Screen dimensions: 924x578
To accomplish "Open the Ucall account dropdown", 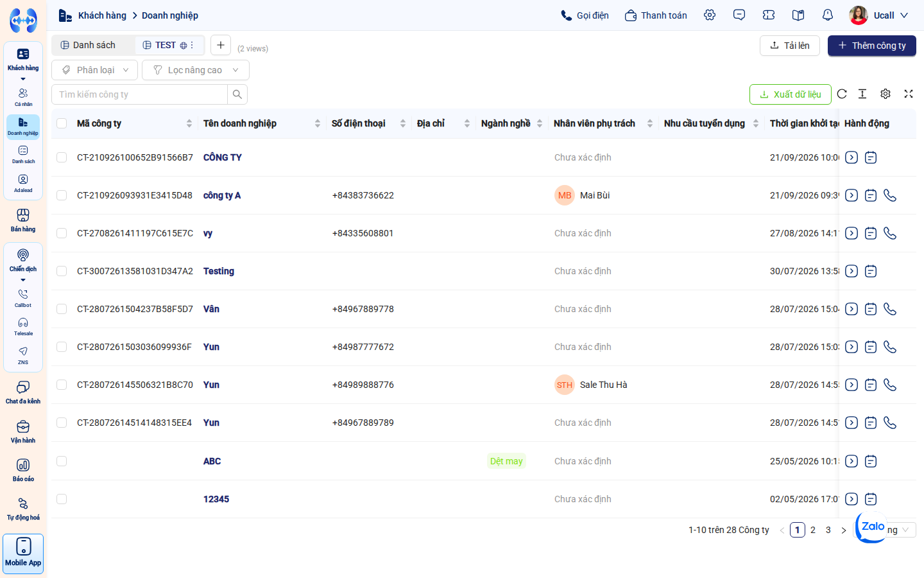I will (878, 15).
